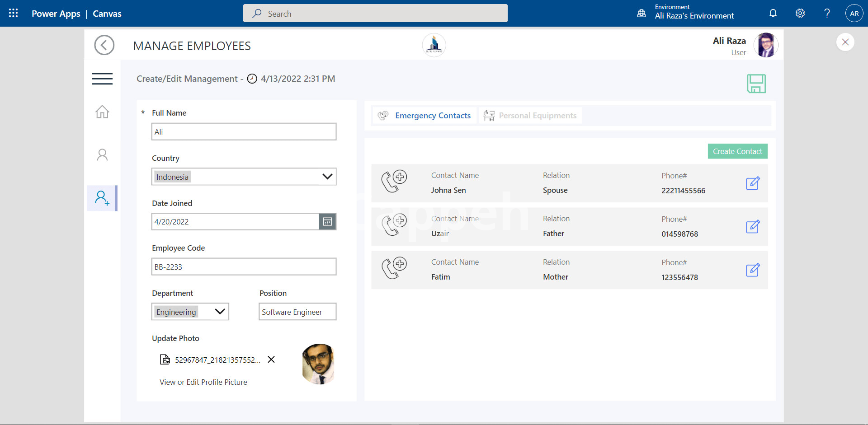Go back using the circular arrow
The image size is (868, 425).
(x=104, y=45)
